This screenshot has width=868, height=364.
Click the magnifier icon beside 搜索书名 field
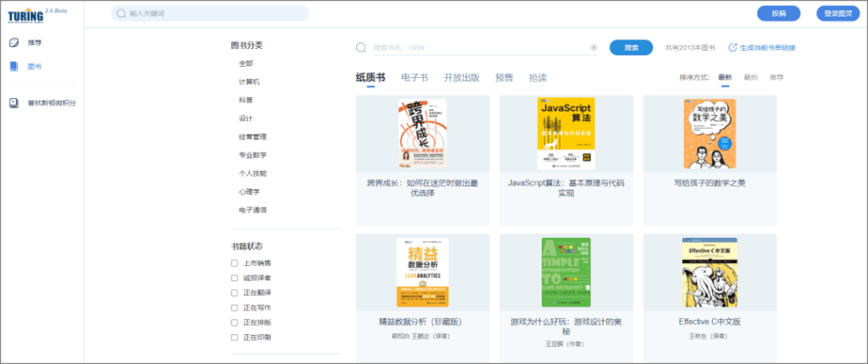[361, 47]
